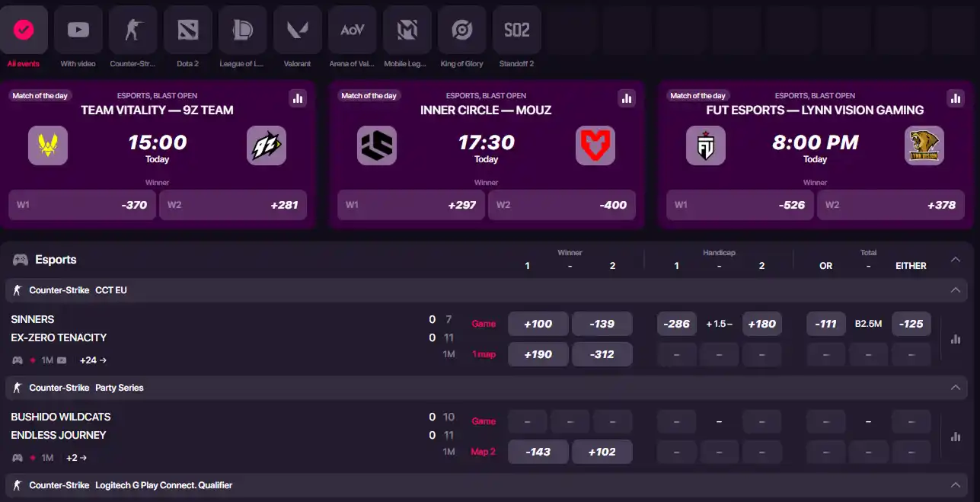Click gamepad icon in SINNERS row
The image size is (980, 502).
pyautogui.click(x=17, y=360)
